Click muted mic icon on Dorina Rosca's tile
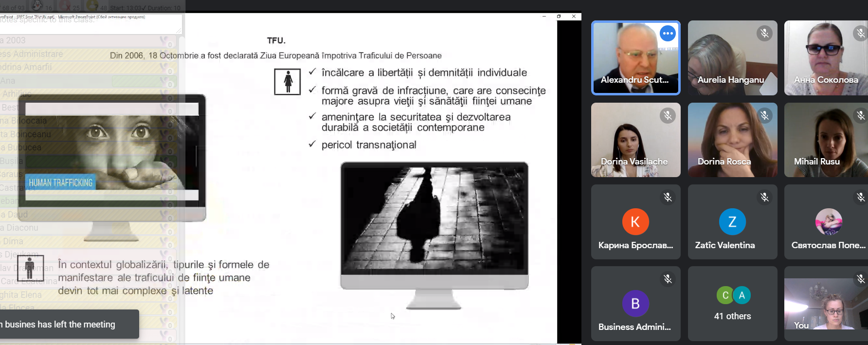Image resolution: width=868 pixels, height=345 pixels. click(764, 116)
